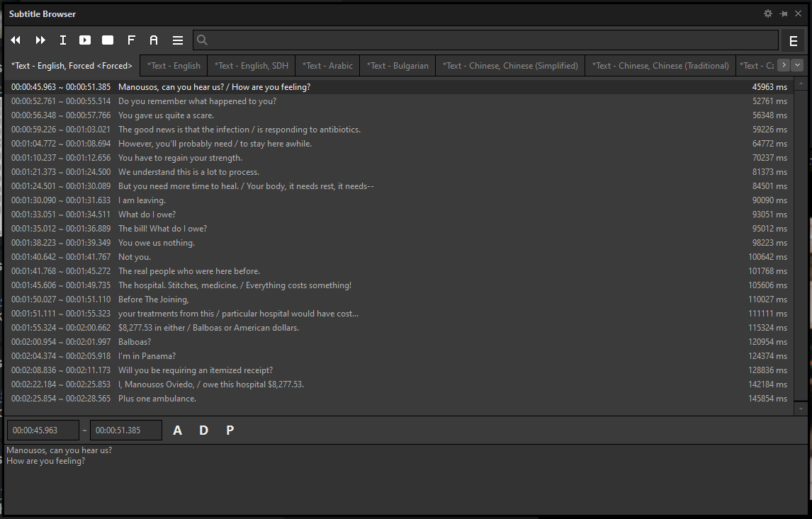Viewport: 812px width, 519px height.
Task: Select the 'Before The Joining,' row
Action: pos(399,299)
